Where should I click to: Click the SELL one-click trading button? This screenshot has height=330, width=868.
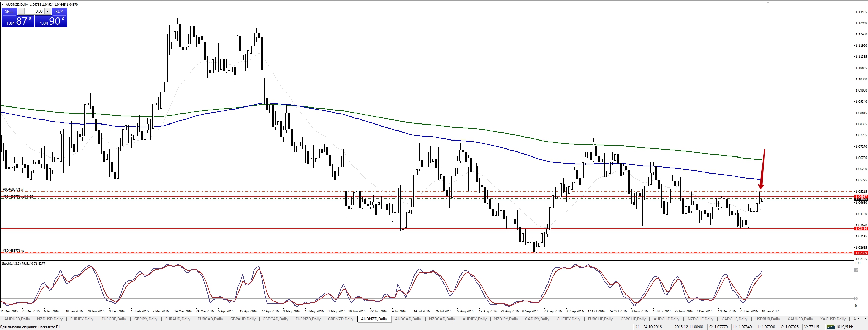(9, 11)
